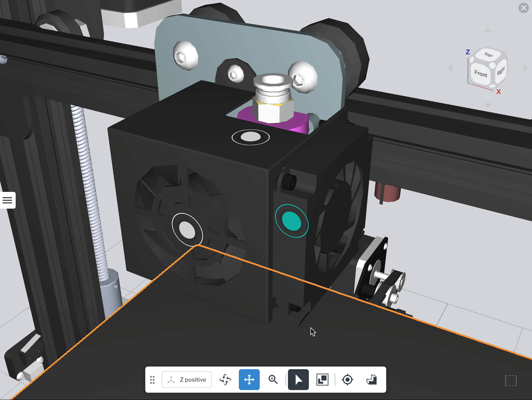
Task: Click the Top face of view cube
Action: [x=488, y=55]
